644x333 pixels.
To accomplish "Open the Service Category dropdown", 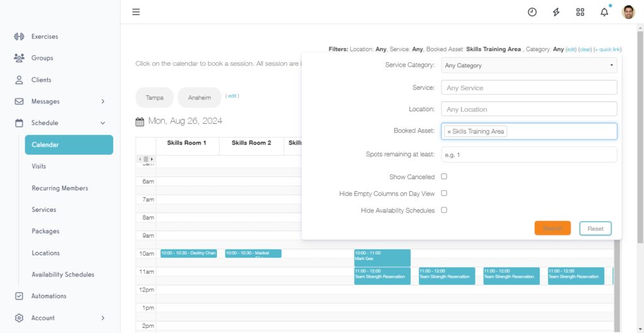I will click(x=528, y=65).
